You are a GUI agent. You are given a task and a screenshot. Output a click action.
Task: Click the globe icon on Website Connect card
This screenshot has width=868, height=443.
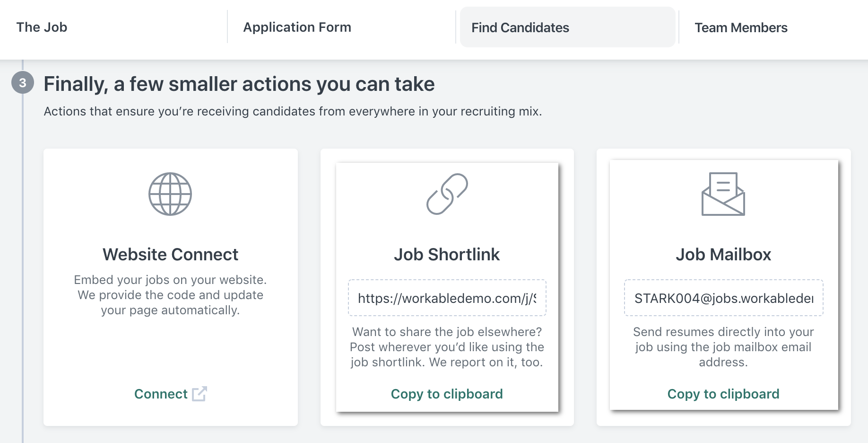[171, 193]
